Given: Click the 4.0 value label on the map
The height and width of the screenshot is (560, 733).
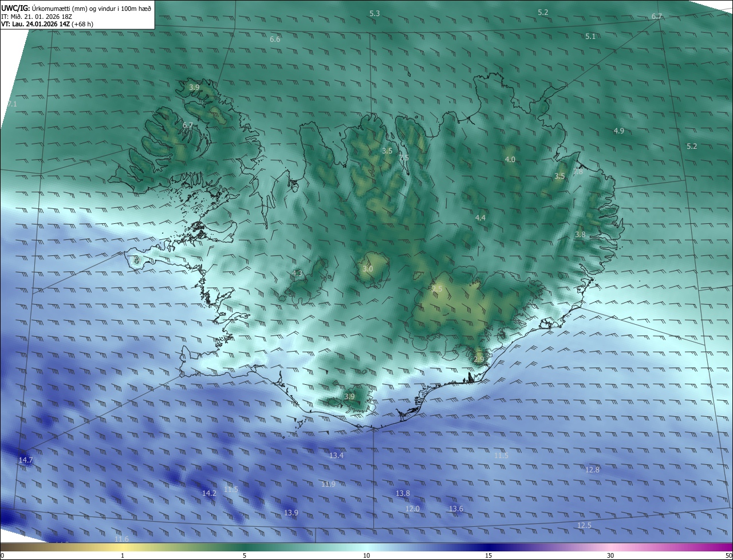Looking at the screenshot, I should 510,160.
